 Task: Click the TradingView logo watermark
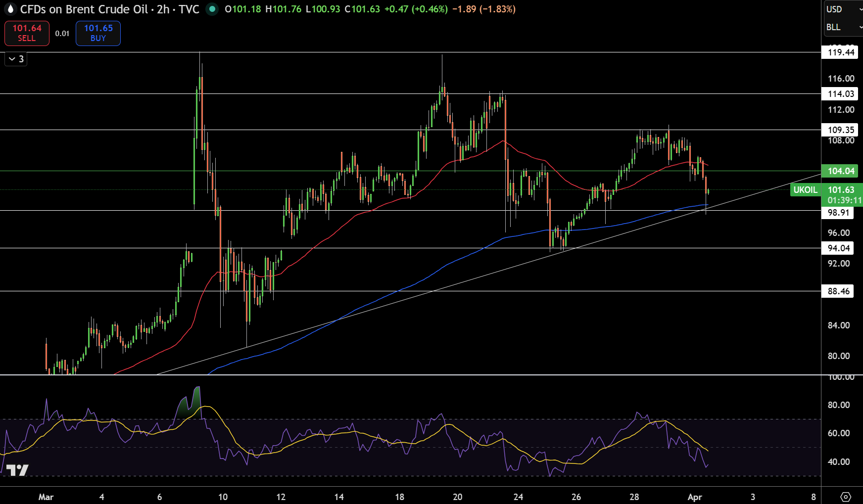[17, 470]
